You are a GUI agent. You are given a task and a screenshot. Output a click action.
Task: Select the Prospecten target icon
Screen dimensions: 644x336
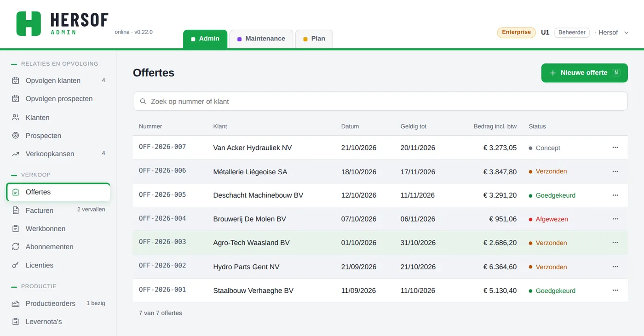tap(16, 136)
